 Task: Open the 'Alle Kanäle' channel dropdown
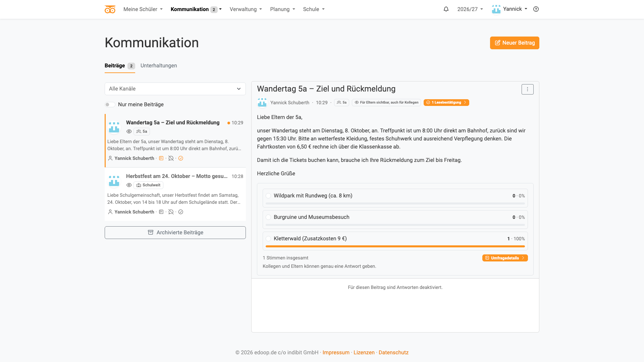[x=175, y=89]
